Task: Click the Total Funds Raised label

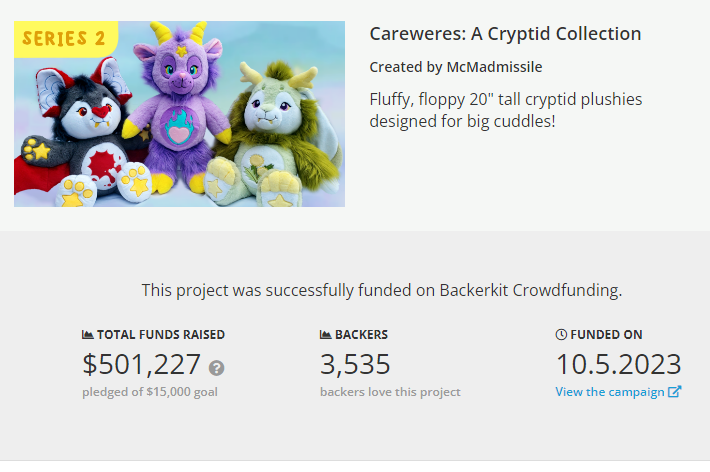Action: [161, 335]
